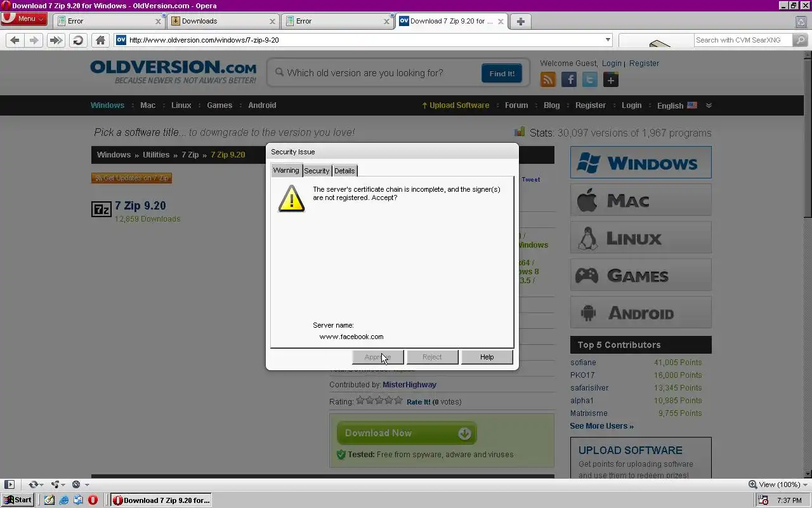Click the plus share icon
The width and height of the screenshot is (812, 508).
click(x=611, y=79)
